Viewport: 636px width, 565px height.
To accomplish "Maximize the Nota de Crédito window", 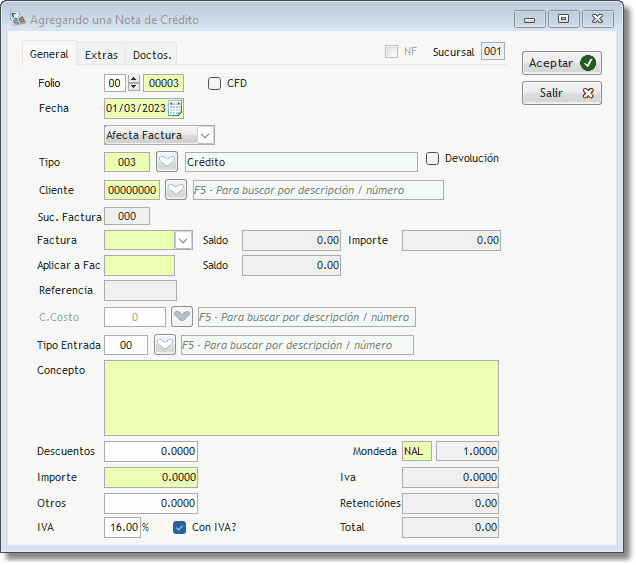I will pyautogui.click(x=563, y=19).
